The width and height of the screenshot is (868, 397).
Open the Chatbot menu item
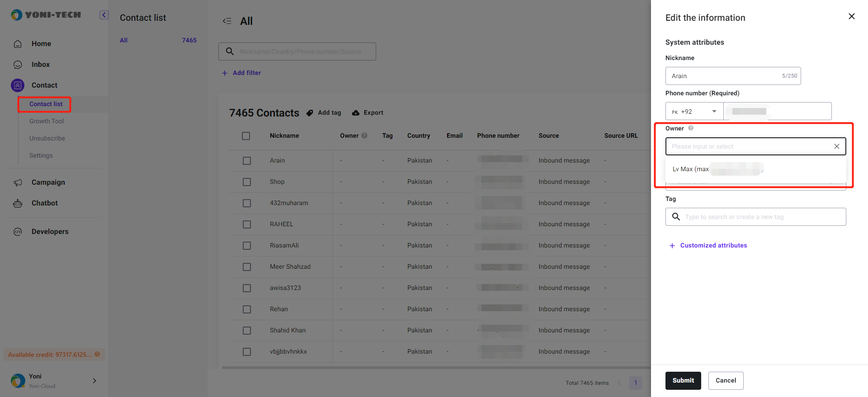[x=45, y=203]
